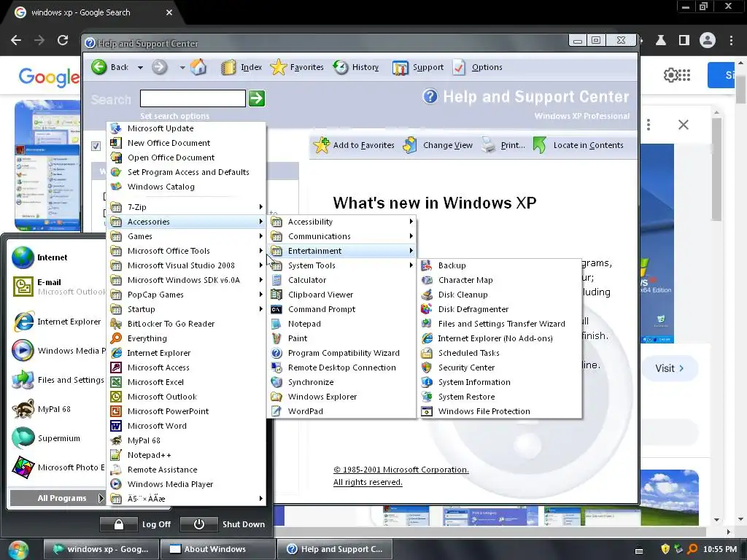
Task: Expand the PopCap Games submenu
Action: [x=186, y=295]
